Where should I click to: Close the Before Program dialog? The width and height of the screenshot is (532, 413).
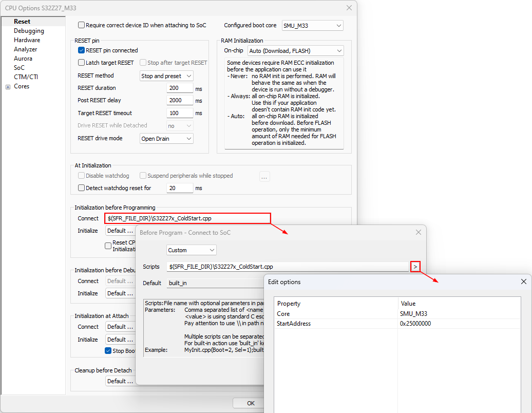(418, 232)
